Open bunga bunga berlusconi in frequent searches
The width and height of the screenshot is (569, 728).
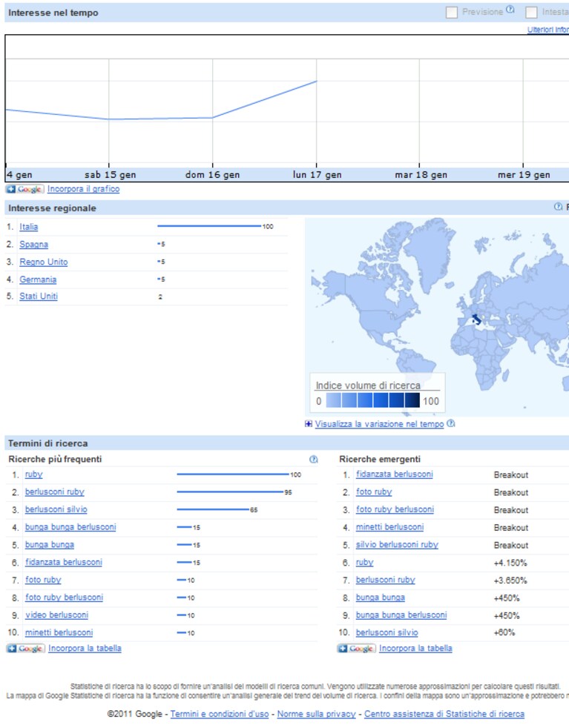tap(70, 527)
